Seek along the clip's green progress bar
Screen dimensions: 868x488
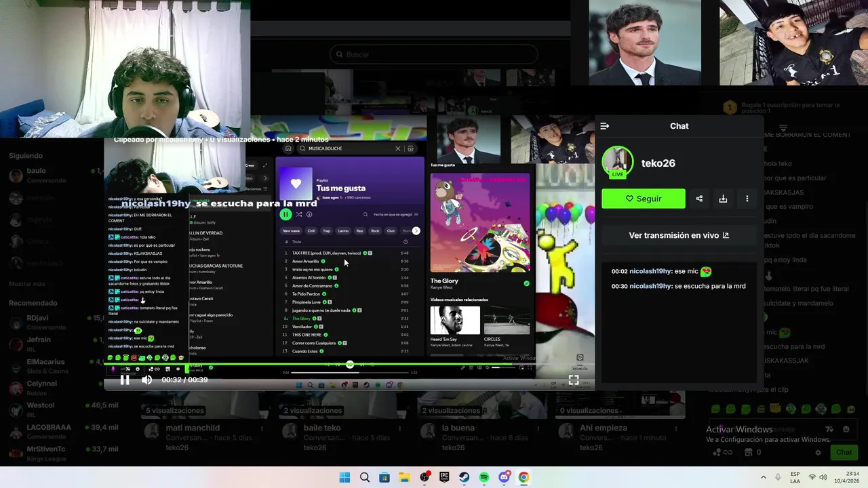tap(349, 365)
